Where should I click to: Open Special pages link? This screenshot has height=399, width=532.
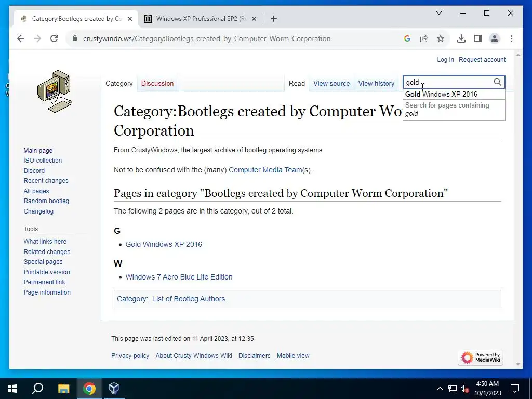[x=43, y=262]
